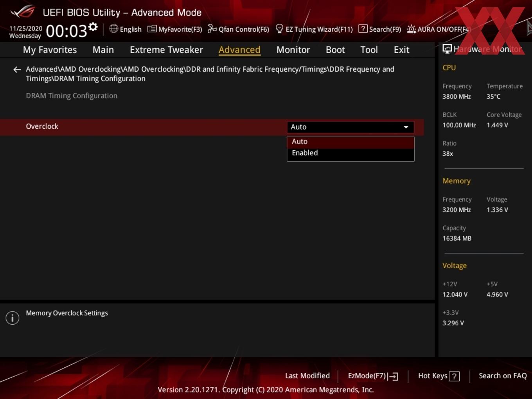The height and width of the screenshot is (399, 532).
Task: Click the EzMode exit arrow icon
Action: [x=393, y=376]
